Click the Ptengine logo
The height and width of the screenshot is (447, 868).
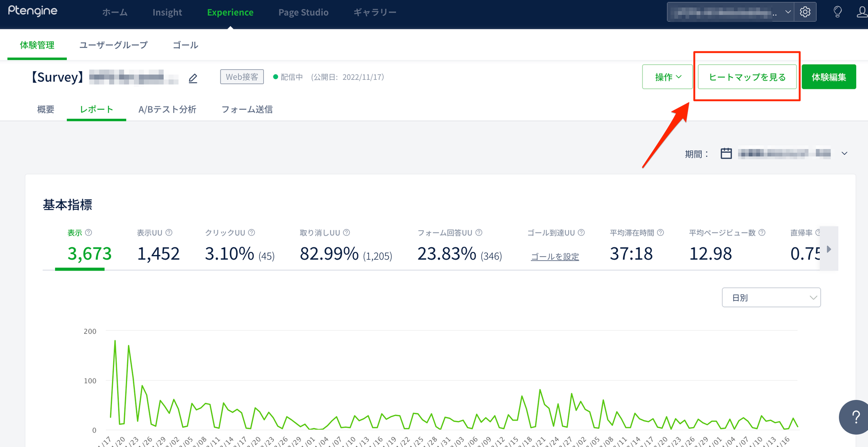[x=33, y=11]
